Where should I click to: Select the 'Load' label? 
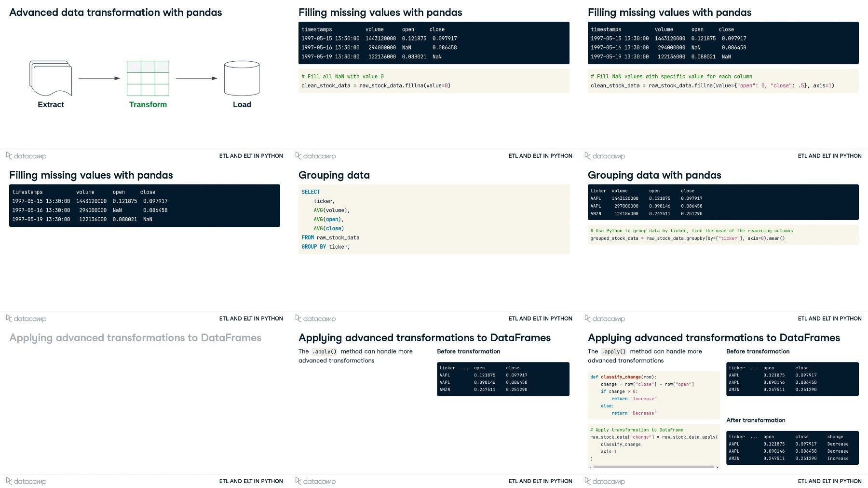tap(242, 105)
